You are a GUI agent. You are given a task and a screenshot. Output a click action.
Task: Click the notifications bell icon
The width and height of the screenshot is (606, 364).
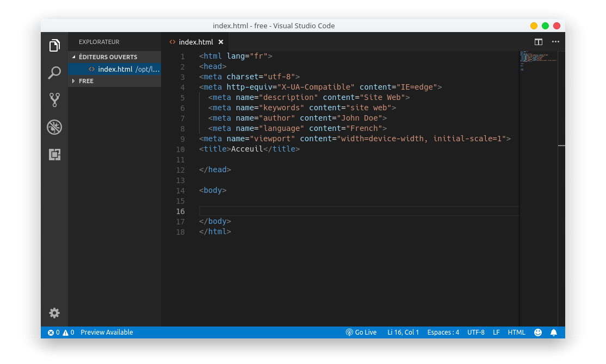tap(554, 332)
